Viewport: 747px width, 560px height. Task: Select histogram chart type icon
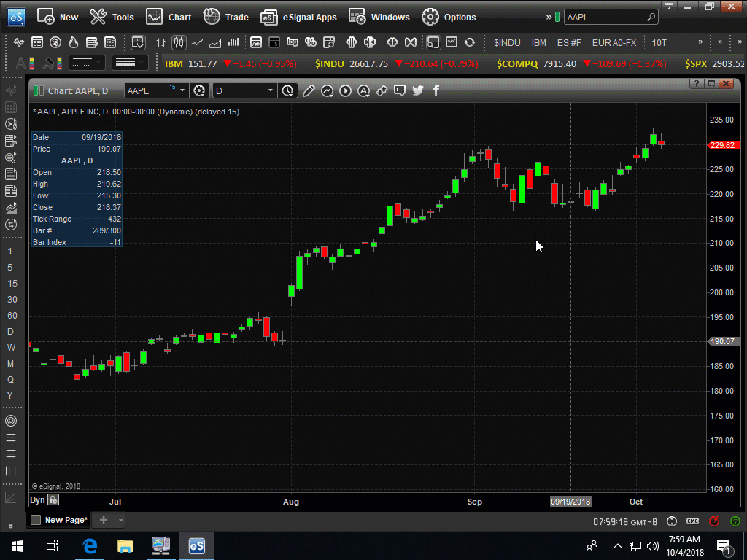pos(233,43)
